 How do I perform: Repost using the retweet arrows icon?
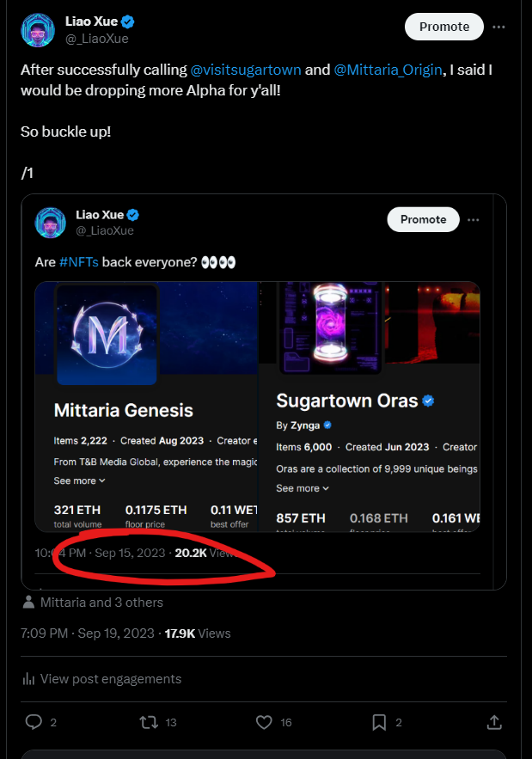click(149, 722)
